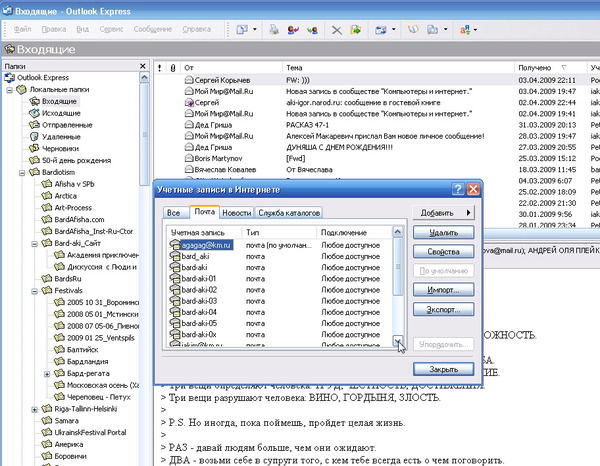Click the Свойства button
Viewport: 600px width, 466px height.
443,252
